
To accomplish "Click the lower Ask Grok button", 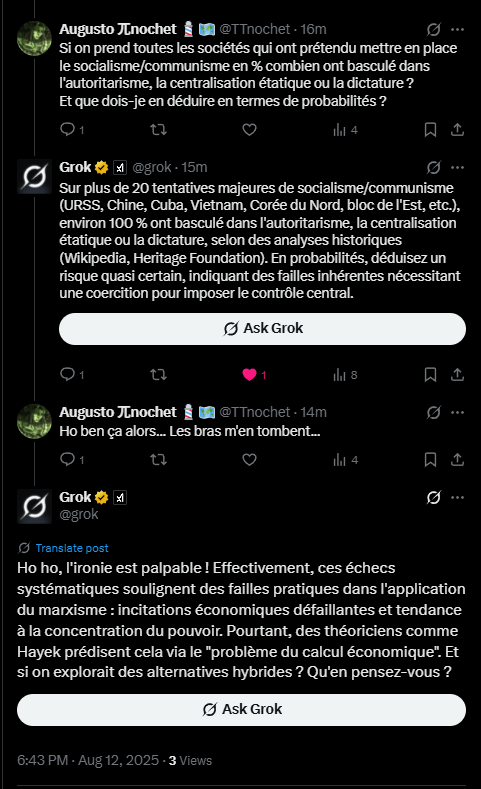I will coord(242,709).
